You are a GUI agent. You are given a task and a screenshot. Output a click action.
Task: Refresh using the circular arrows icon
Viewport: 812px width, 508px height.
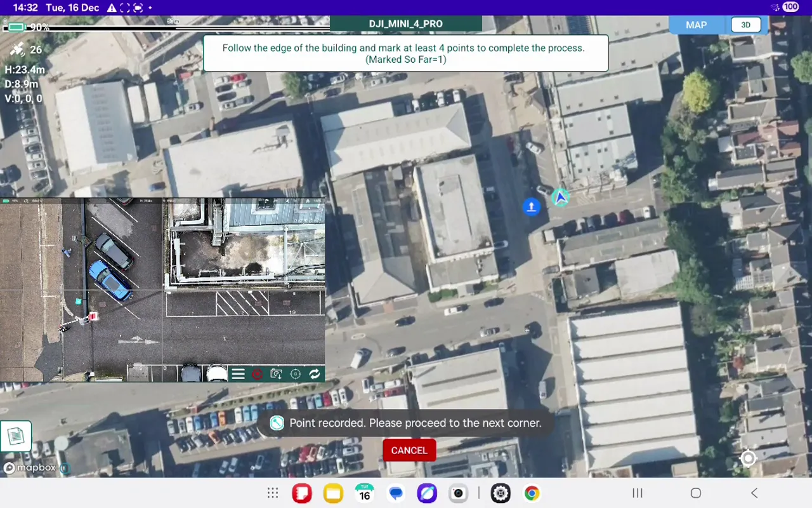[x=315, y=374]
